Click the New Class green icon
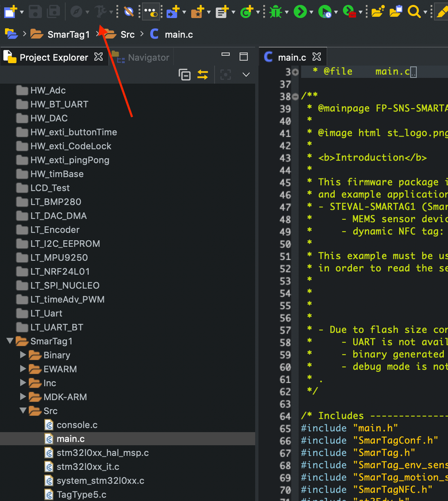Image resolution: width=448 pixels, height=501 pixels. tap(247, 12)
